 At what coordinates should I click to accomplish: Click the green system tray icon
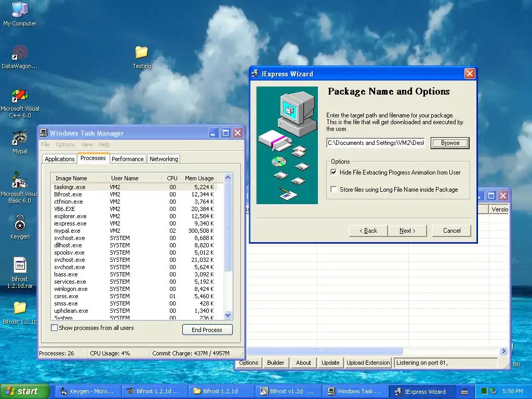(484, 391)
